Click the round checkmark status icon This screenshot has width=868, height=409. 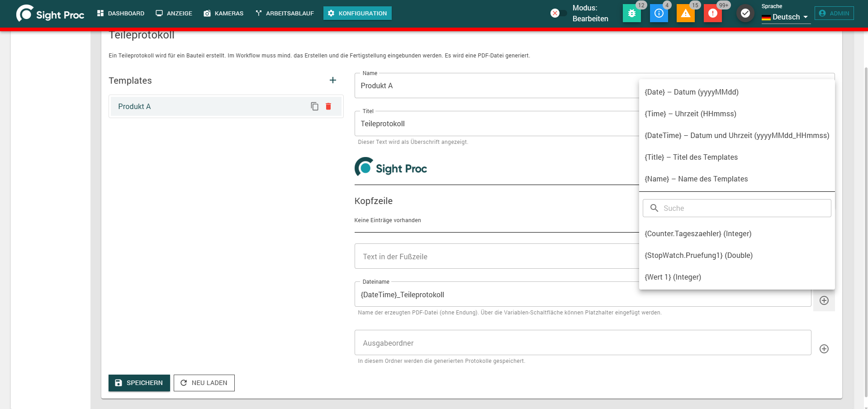click(745, 13)
